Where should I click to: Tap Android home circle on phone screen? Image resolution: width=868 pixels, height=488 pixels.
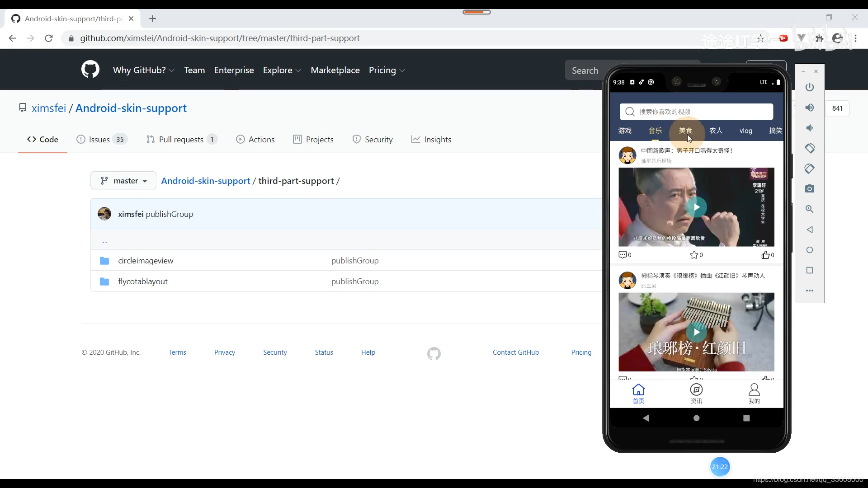697,418
